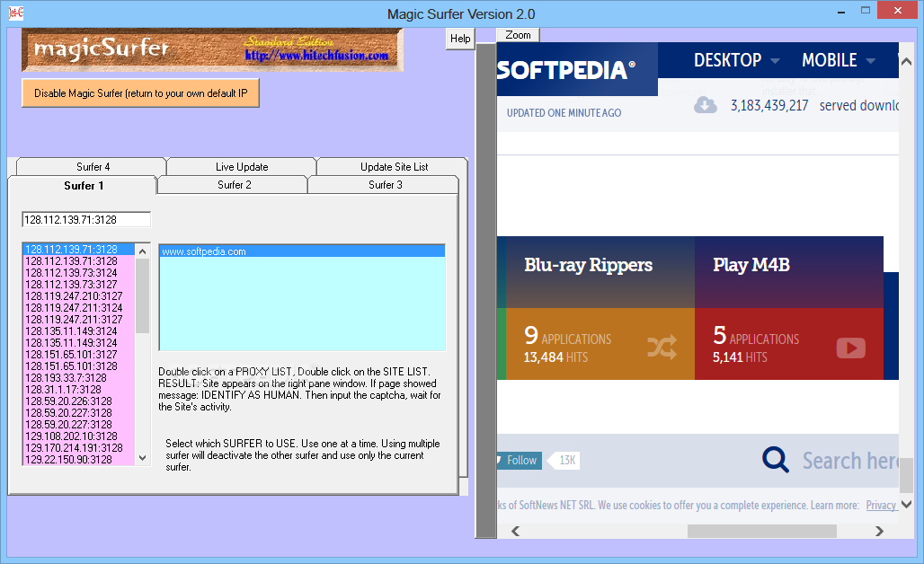Click browser pane vertical scroll down arrow
Viewport: 924px width, 564px height.
[x=906, y=504]
